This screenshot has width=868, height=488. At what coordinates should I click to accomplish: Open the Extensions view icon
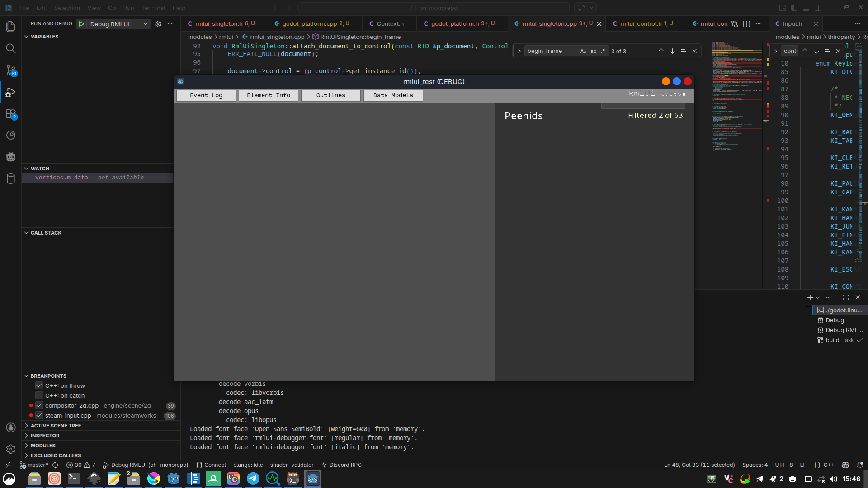(x=11, y=114)
